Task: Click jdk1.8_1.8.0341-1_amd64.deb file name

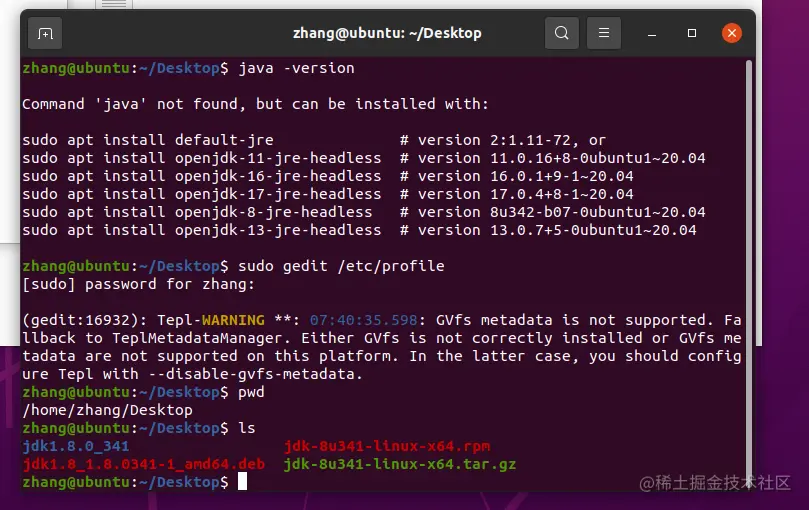Action: coord(143,464)
